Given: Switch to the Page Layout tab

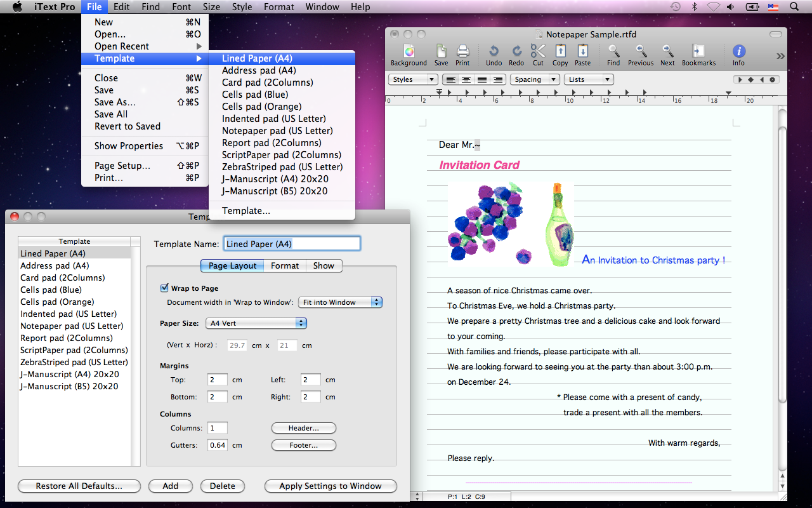Looking at the screenshot, I should point(233,265).
